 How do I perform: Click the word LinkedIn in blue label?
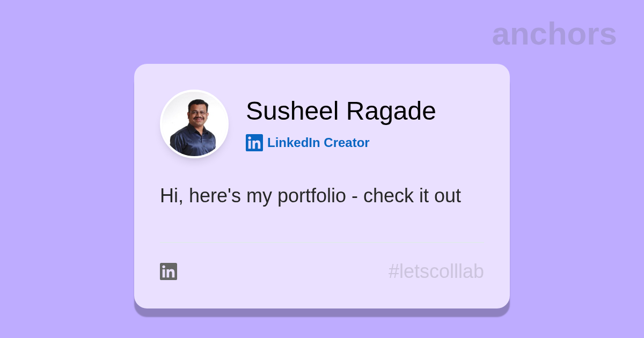point(294,143)
